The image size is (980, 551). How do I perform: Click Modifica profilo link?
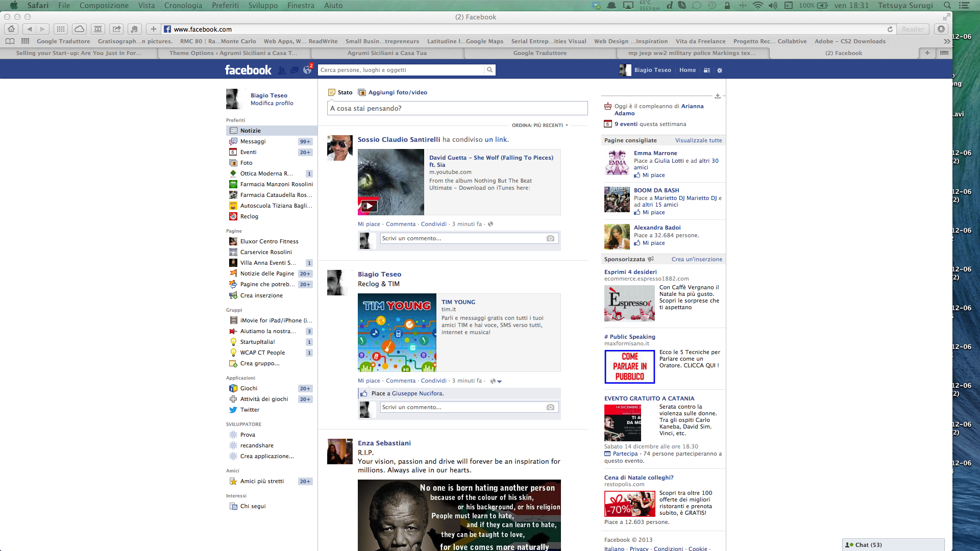[x=272, y=103]
